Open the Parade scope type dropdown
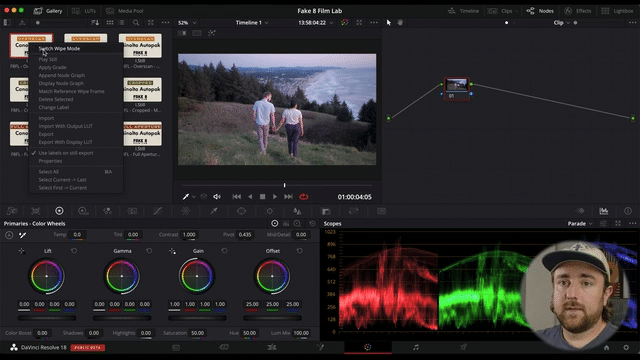This screenshot has width=640, height=360. (x=580, y=224)
